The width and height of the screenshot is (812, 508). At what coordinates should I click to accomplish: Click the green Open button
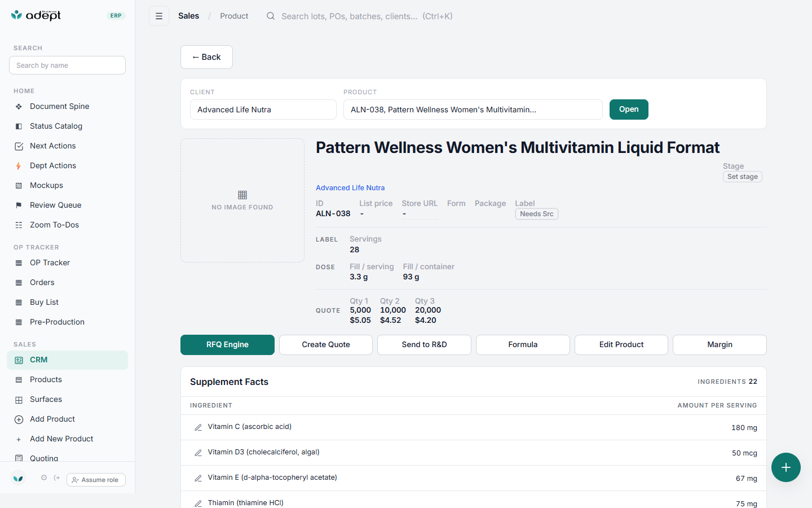[629, 110]
